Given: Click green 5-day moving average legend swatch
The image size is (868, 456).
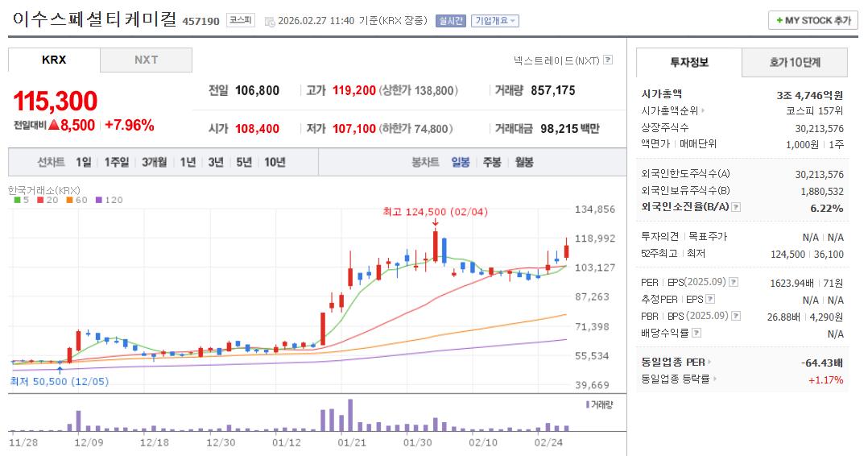Looking at the screenshot, I should pyautogui.click(x=17, y=200).
